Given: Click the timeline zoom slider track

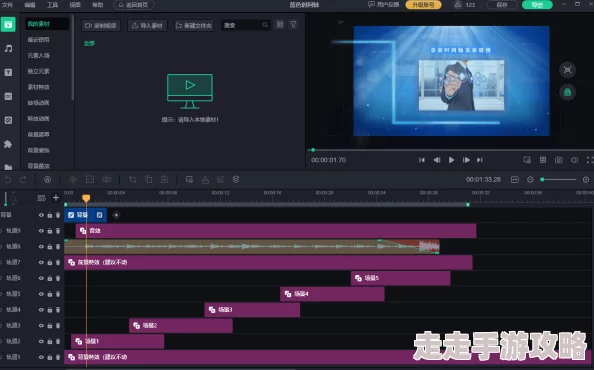Looking at the screenshot, I should pos(559,180).
